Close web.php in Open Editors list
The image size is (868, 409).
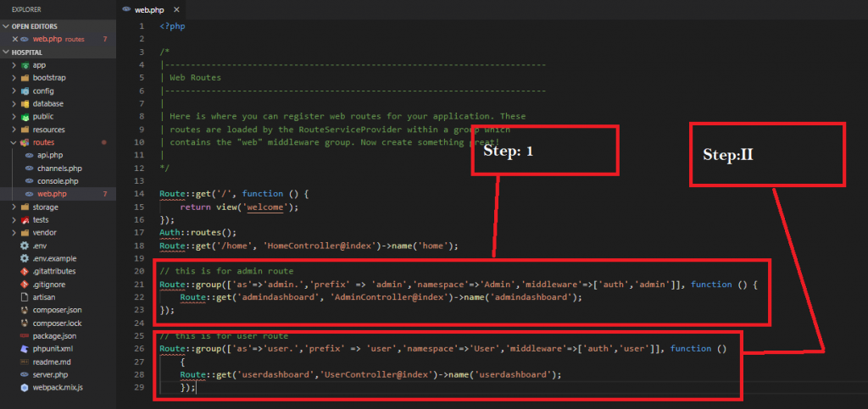14,39
